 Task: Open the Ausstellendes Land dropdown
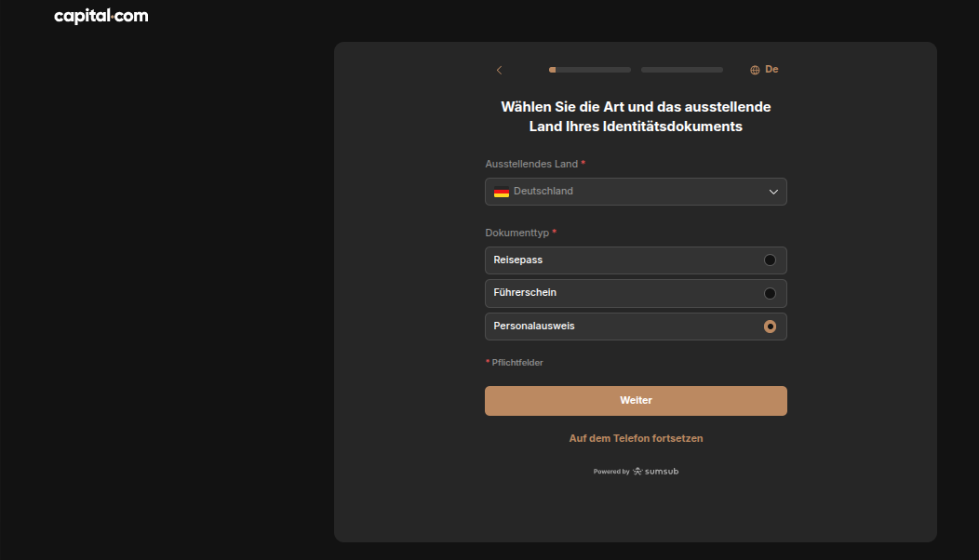[636, 191]
